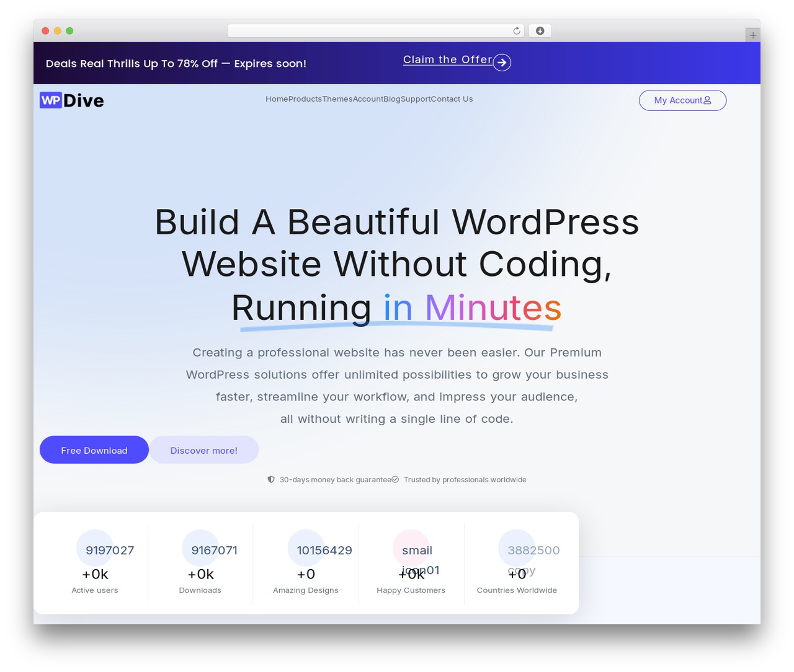Click the "Deals Real Thrills Up To 78% Off" text

click(x=132, y=64)
